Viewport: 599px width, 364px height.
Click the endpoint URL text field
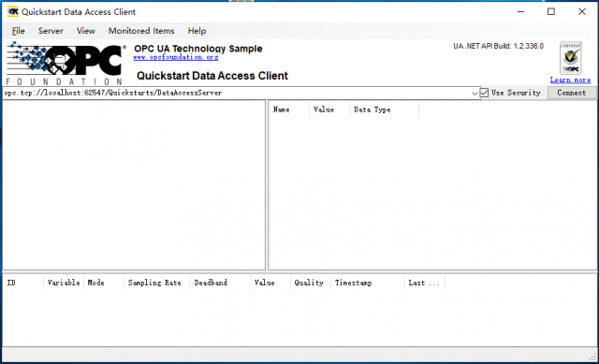(x=237, y=93)
